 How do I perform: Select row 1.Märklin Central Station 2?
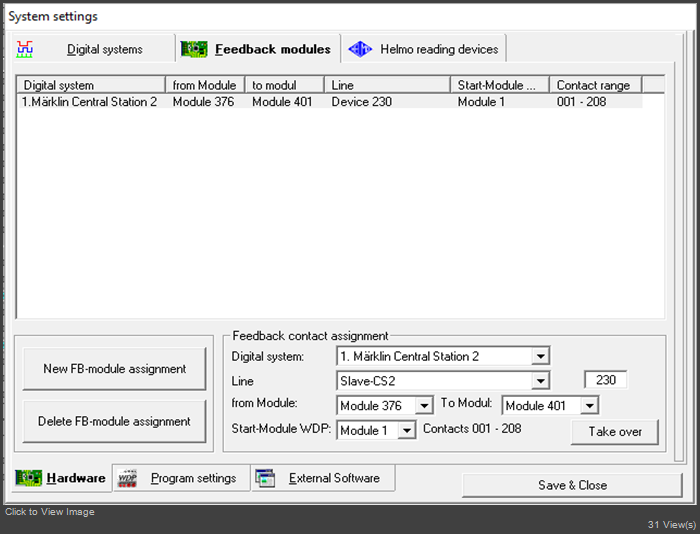click(330, 102)
